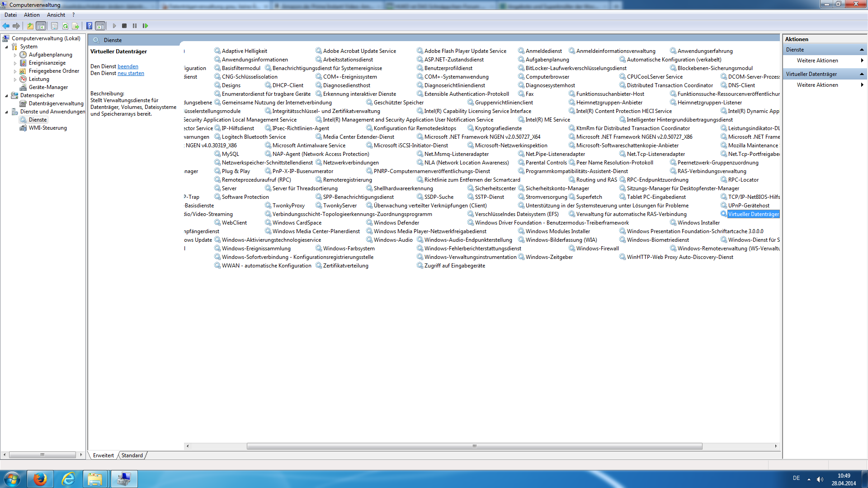Image resolution: width=868 pixels, height=488 pixels.
Task: Click the 'beenden' service link
Action: (128, 66)
